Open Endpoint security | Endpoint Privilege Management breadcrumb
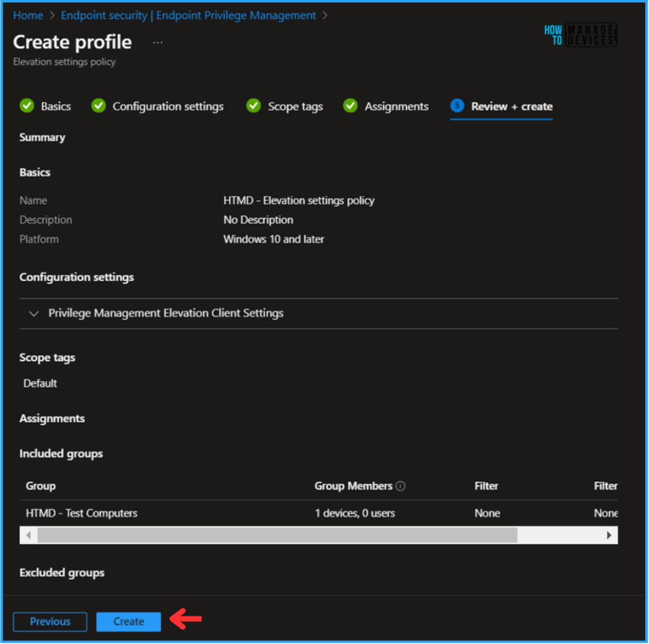649x644 pixels. pos(188,15)
